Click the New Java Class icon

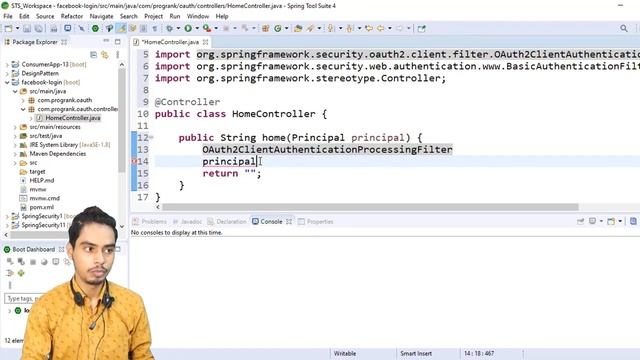click(x=278, y=28)
